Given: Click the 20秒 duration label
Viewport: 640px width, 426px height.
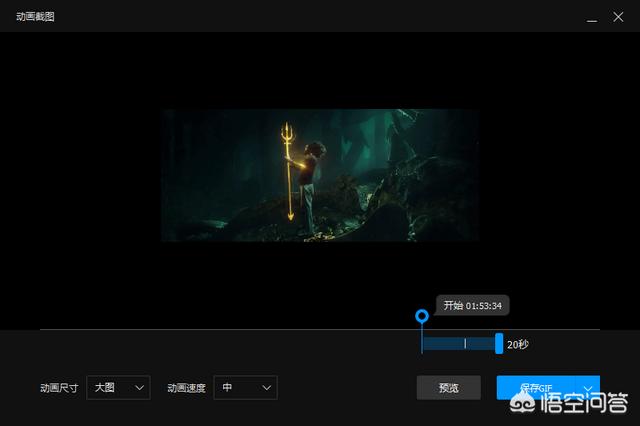Looking at the screenshot, I should (x=518, y=344).
